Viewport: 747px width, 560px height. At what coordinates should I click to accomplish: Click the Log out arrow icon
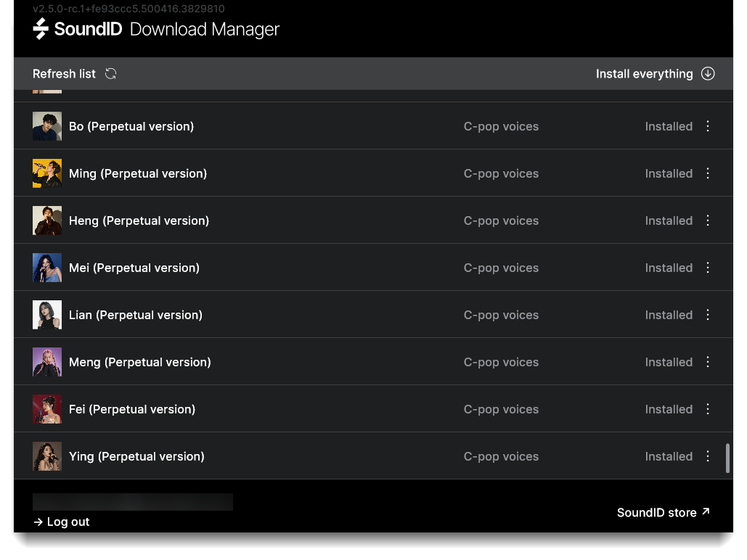pos(38,522)
